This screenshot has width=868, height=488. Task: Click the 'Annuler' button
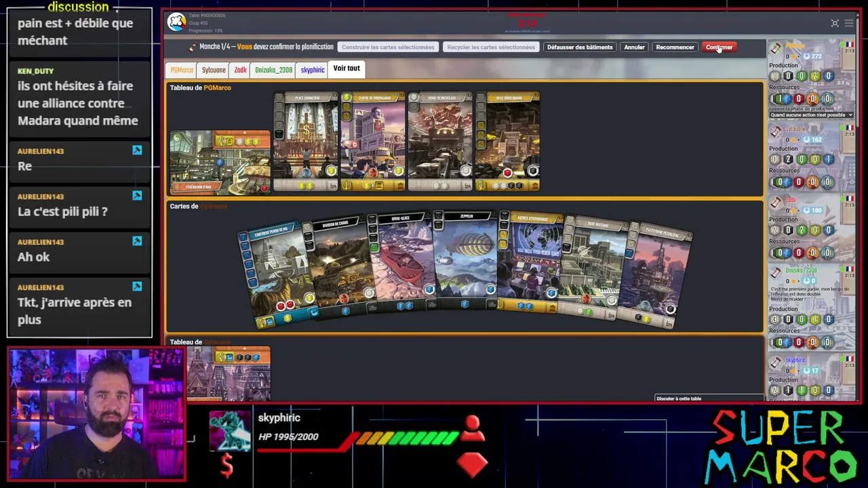coord(634,47)
